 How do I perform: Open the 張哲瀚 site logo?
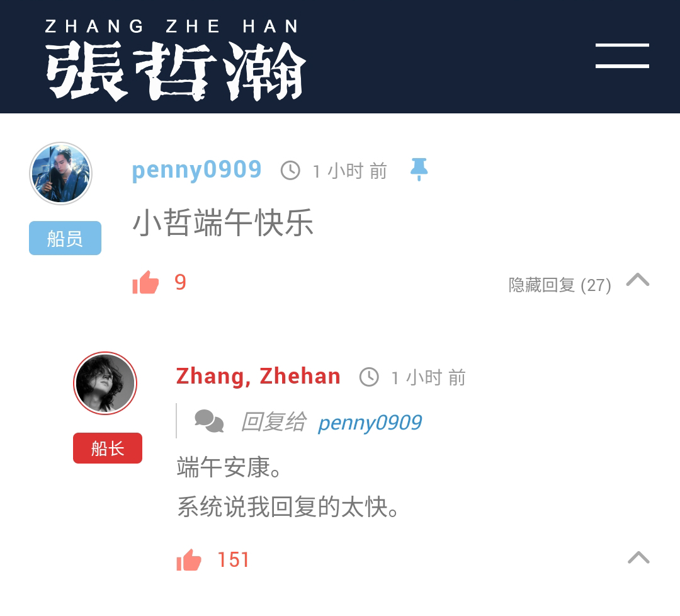click(x=175, y=72)
